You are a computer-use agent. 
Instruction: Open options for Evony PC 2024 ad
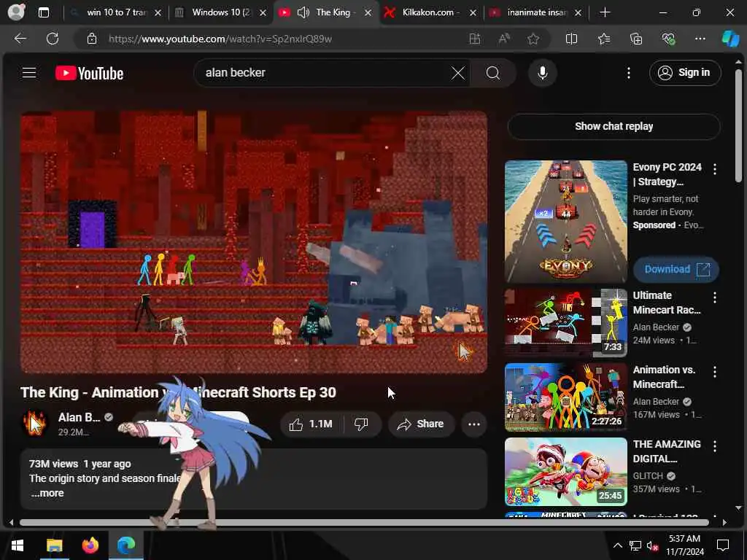[x=714, y=168]
